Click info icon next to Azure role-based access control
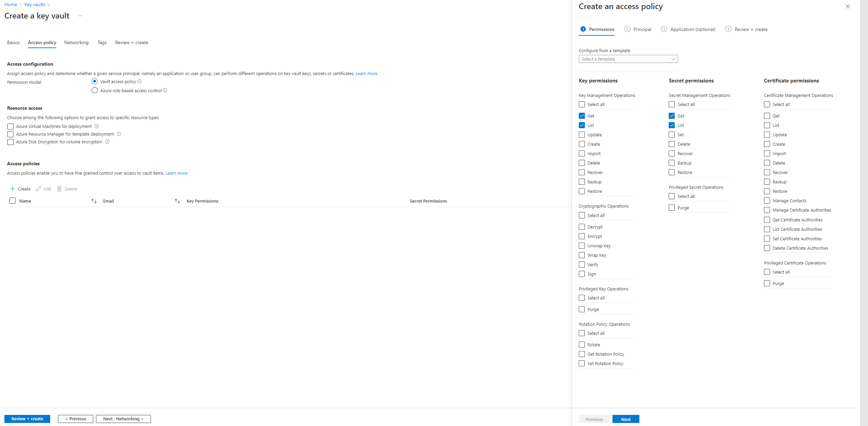Screen dimensions: 868x426 click(x=165, y=90)
